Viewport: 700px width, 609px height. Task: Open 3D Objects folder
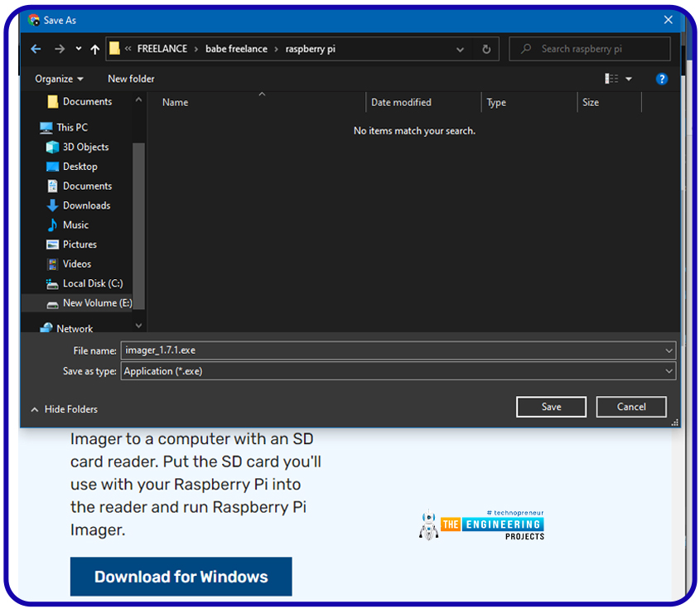(85, 147)
